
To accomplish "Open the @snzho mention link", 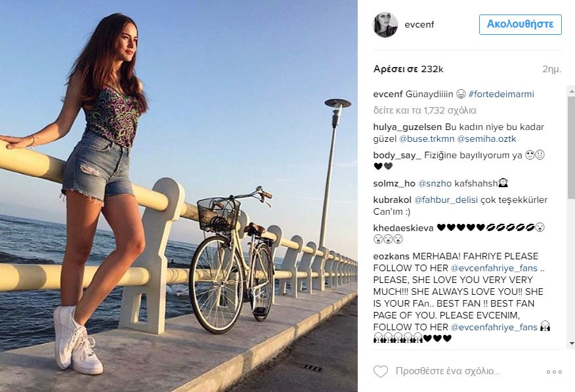I will point(435,183).
